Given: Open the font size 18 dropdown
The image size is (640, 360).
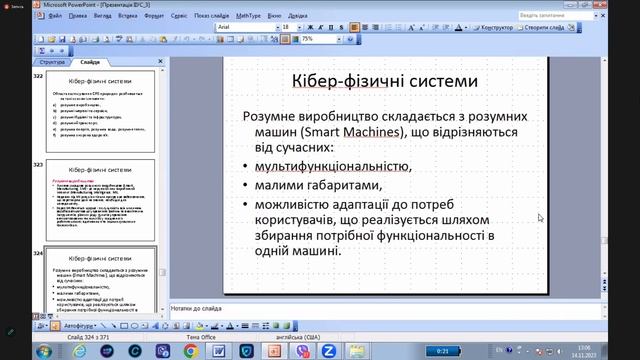Looking at the screenshot, I should click(300, 27).
